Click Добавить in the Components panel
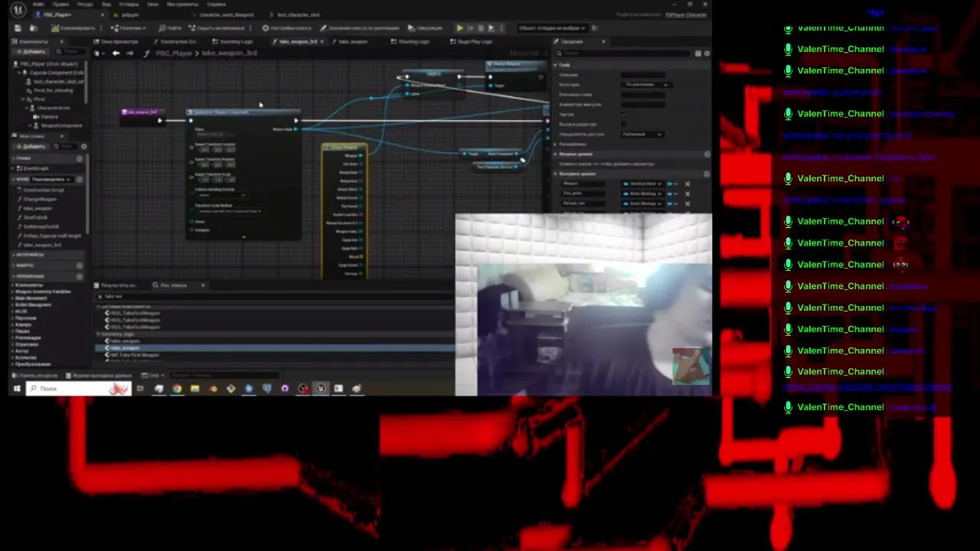 point(30,51)
